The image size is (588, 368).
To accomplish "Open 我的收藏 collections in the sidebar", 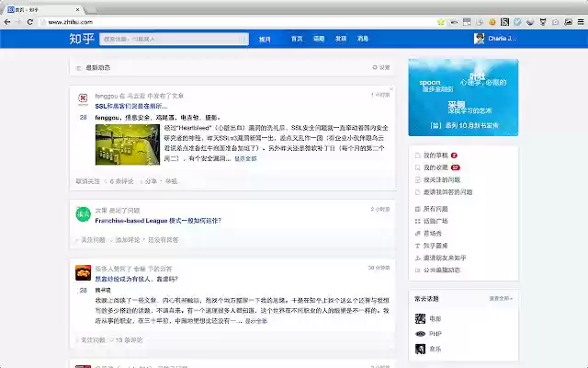I will point(435,167).
